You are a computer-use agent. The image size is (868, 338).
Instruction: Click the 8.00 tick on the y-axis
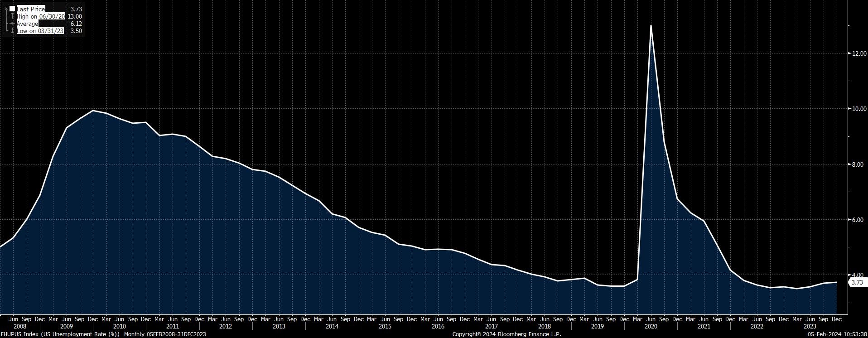tap(860, 164)
